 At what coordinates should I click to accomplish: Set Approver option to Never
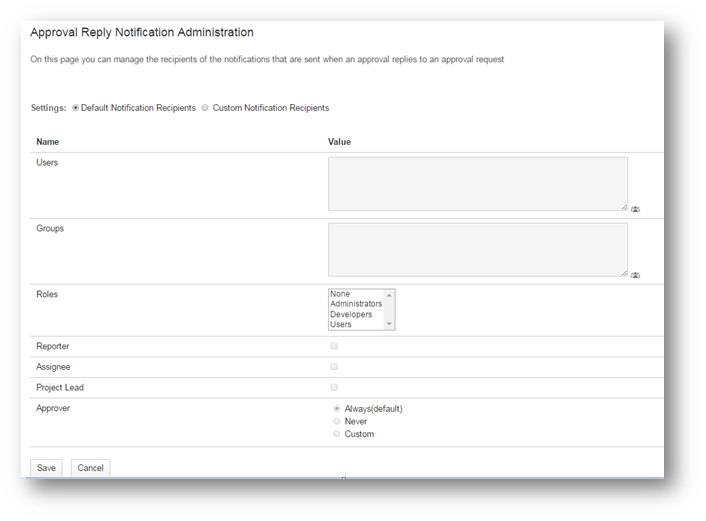pyautogui.click(x=337, y=421)
